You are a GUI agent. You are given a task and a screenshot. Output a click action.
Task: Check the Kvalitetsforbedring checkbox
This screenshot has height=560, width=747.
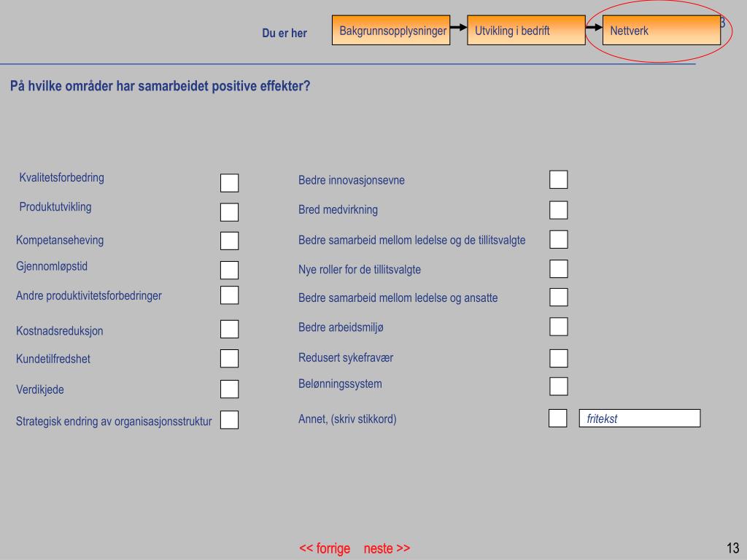pyautogui.click(x=229, y=183)
